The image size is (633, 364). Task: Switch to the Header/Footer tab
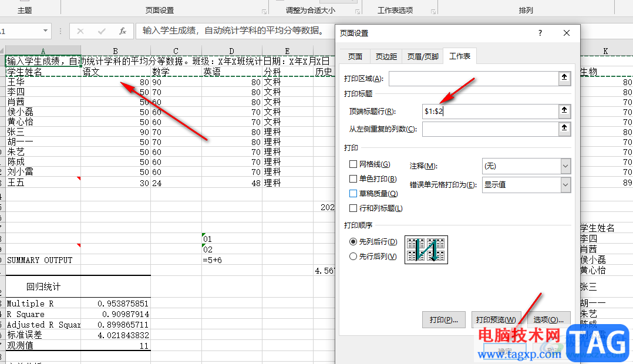point(423,56)
